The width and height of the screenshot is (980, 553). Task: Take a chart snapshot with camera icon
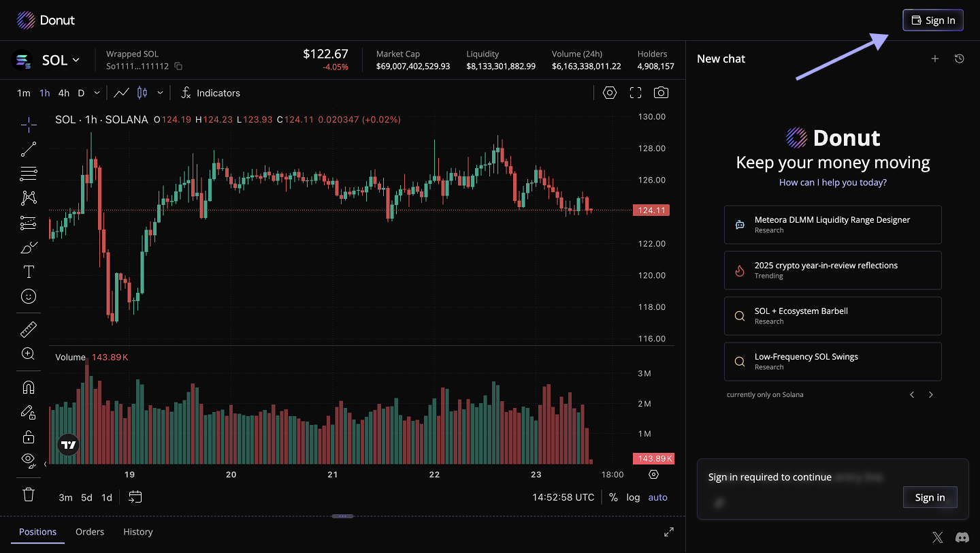pos(660,93)
